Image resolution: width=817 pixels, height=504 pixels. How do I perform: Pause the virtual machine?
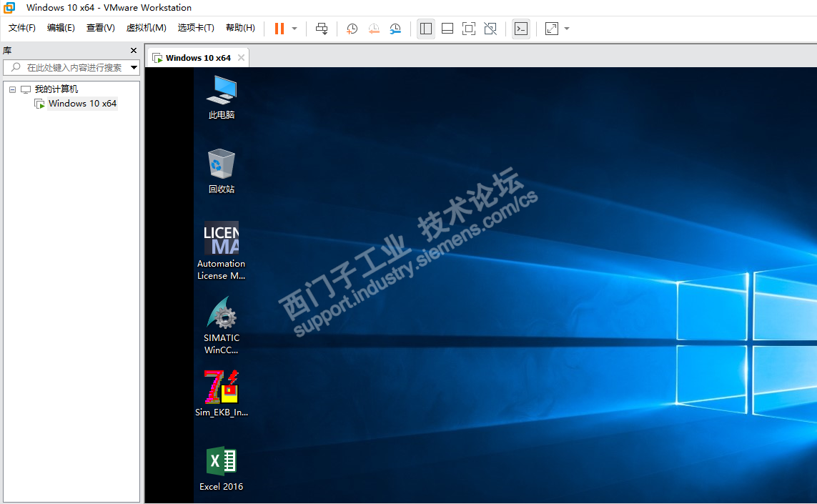click(x=279, y=29)
